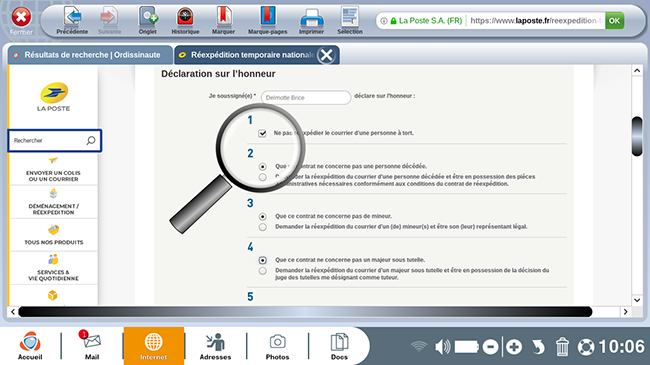Viewport: 650px width, 365px height.
Task: Open a new Onglet tab
Action: pos(148,17)
